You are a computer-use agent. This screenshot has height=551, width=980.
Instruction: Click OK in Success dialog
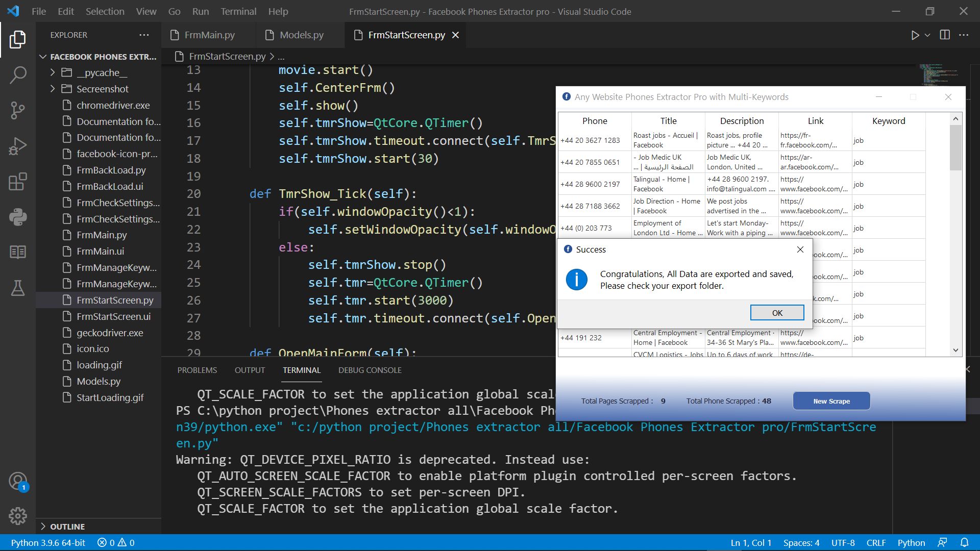(x=777, y=313)
